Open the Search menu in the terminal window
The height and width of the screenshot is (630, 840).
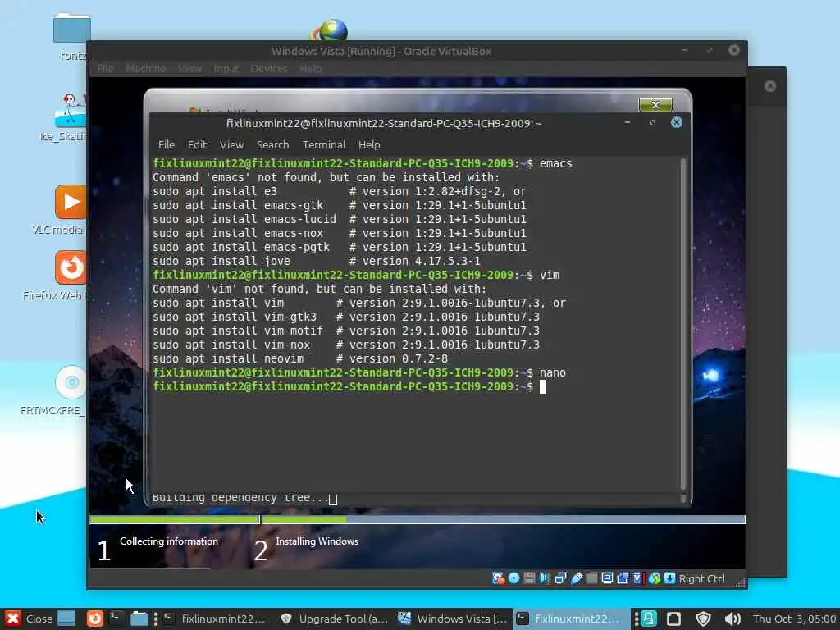(272, 144)
